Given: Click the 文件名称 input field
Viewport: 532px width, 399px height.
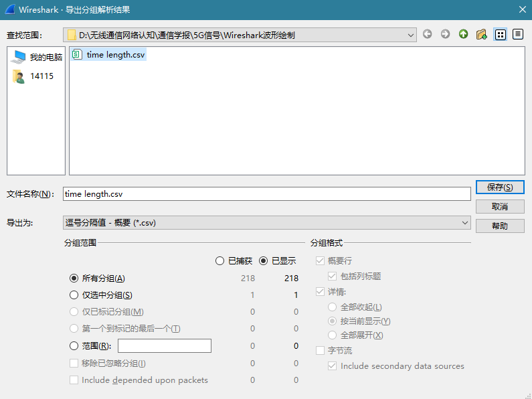Looking at the screenshot, I should [x=267, y=194].
